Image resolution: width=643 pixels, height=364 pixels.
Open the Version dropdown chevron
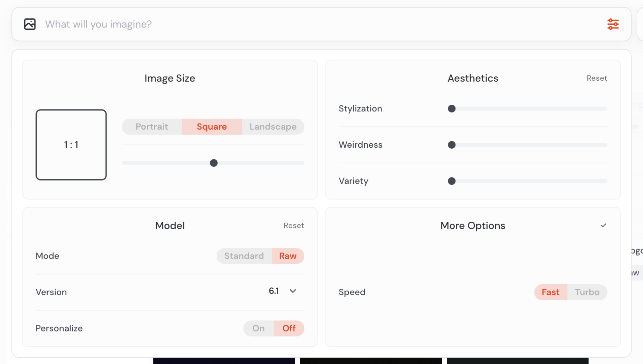coord(293,291)
